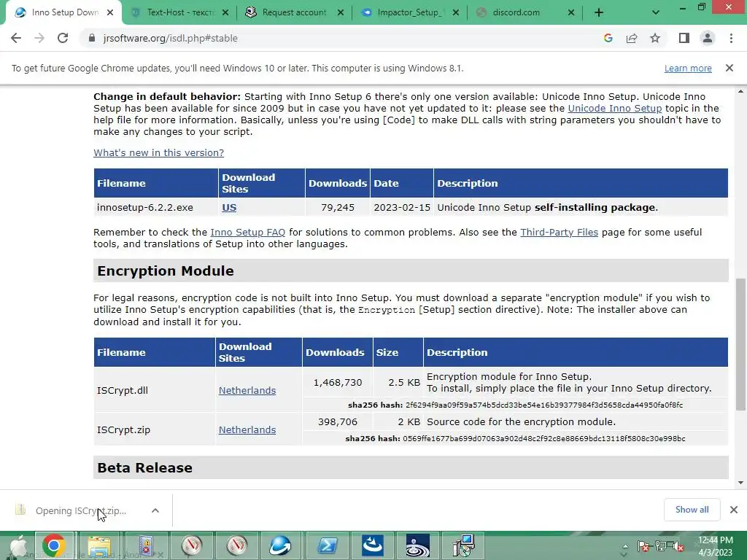Open the side panel icon

pos(684,38)
